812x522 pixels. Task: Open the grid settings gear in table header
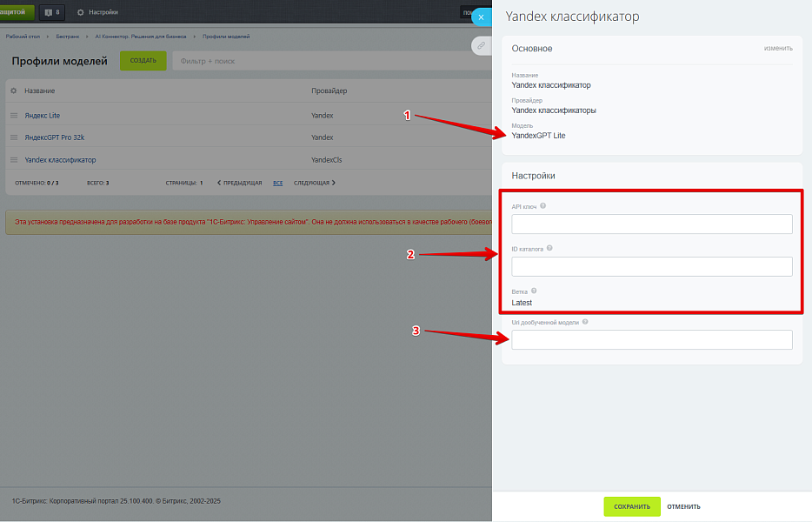[x=14, y=90]
